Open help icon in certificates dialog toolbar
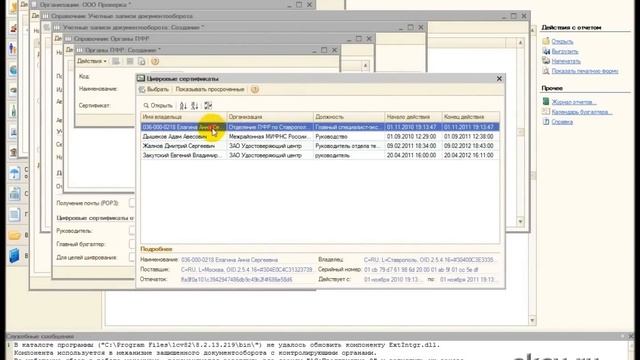640x360 pixels. tap(255, 89)
